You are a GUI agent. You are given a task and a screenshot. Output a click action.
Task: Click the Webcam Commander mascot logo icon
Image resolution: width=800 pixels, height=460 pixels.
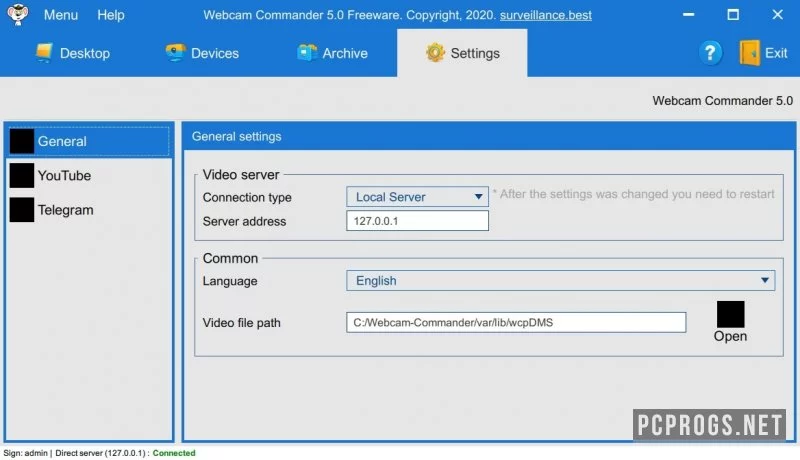tap(18, 14)
